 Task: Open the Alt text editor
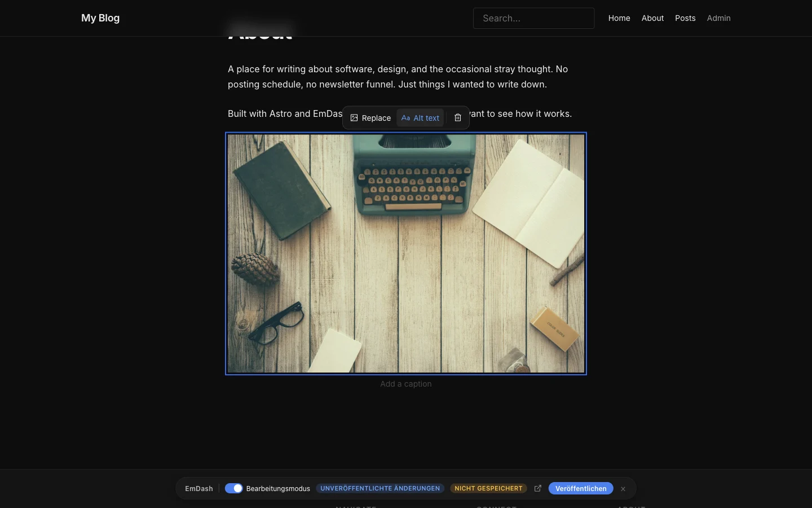(420, 118)
